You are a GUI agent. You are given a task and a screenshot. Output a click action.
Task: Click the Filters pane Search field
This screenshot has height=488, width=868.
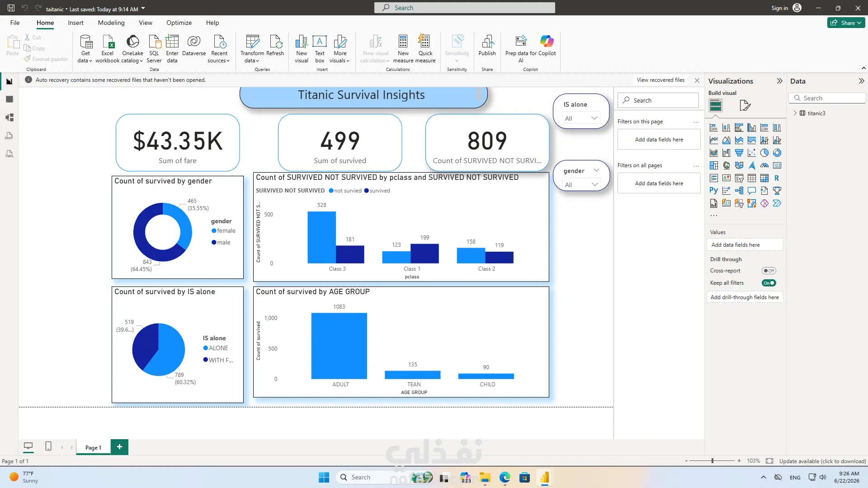(x=658, y=100)
